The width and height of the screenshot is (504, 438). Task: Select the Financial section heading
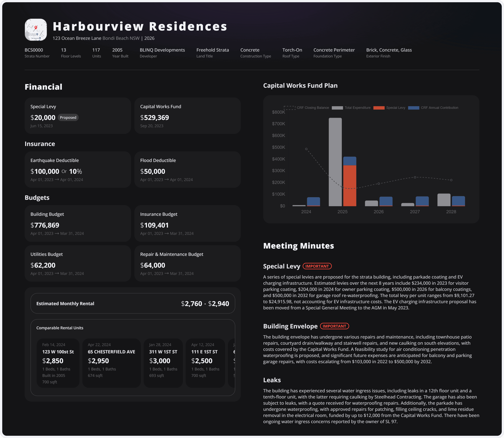43,87
